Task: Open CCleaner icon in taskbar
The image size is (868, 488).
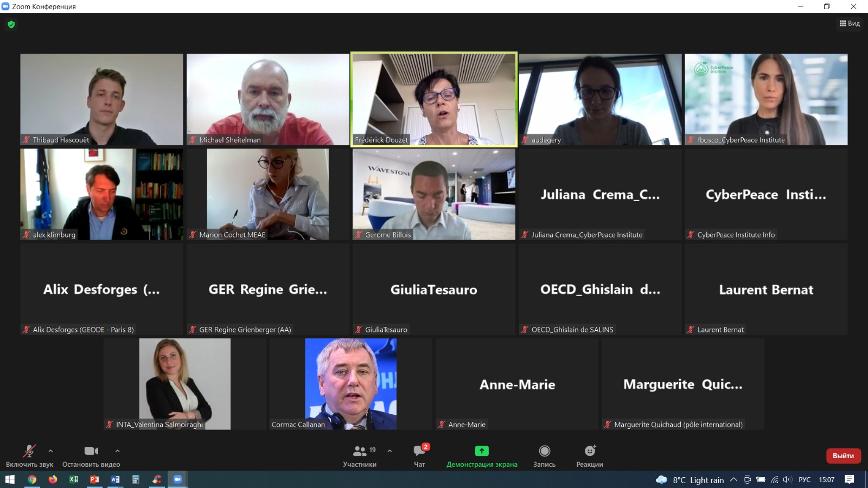Action: [157, 479]
